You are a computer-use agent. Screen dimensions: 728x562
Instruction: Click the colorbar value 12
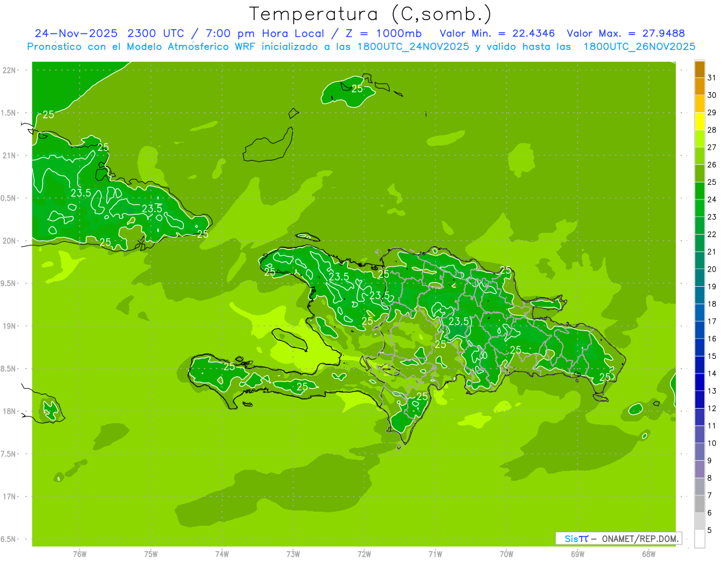pyautogui.click(x=712, y=408)
